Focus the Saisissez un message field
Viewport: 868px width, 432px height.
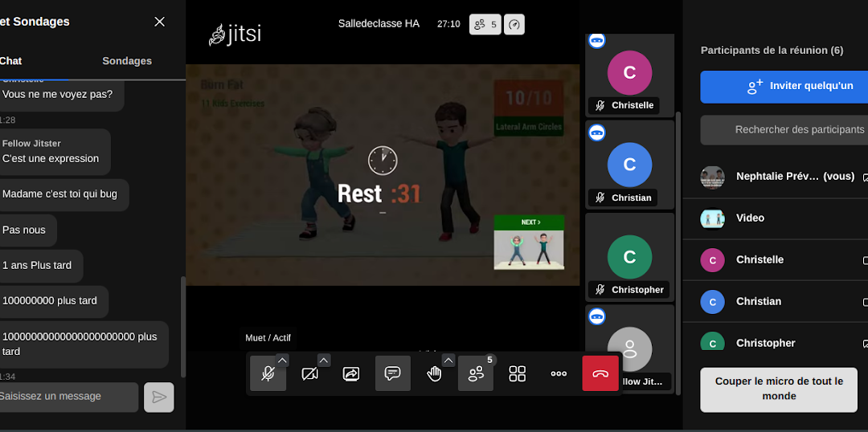68,397
